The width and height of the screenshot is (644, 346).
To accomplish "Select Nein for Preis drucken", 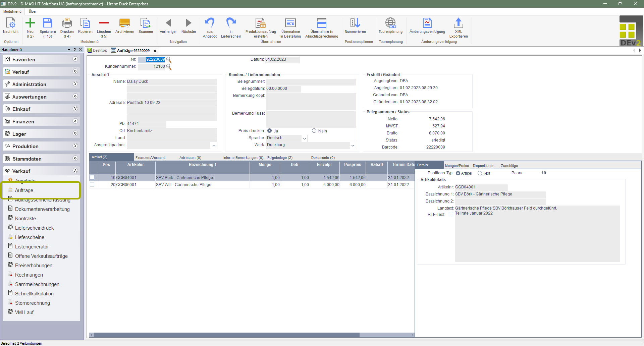I will (314, 131).
